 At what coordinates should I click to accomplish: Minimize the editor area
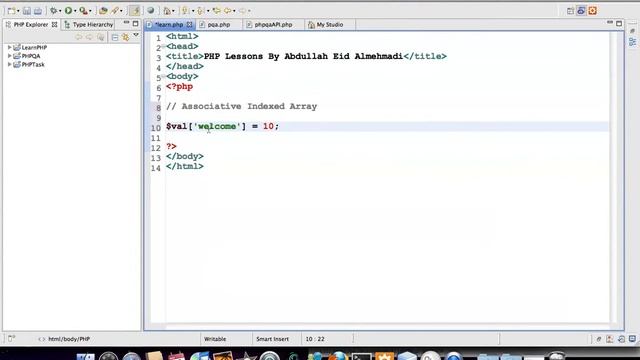pyautogui.click(x=610, y=23)
